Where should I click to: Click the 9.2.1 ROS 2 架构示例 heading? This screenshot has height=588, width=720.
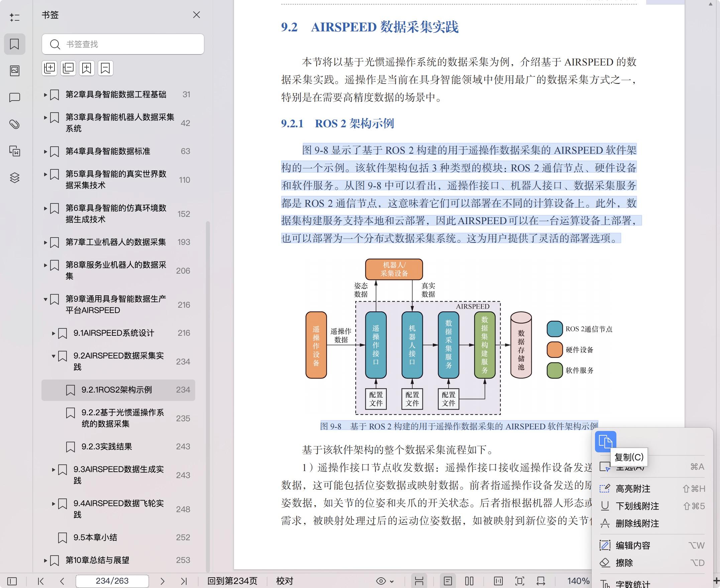338,124
